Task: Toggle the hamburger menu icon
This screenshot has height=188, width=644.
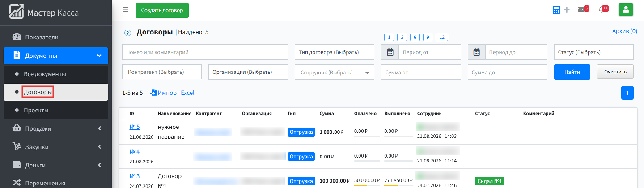Action: [x=125, y=9]
